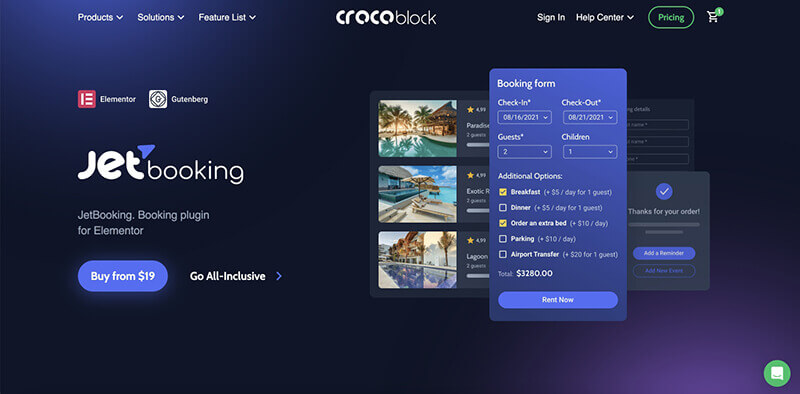Open the live chat widget
The image size is (800, 394).
(x=777, y=373)
